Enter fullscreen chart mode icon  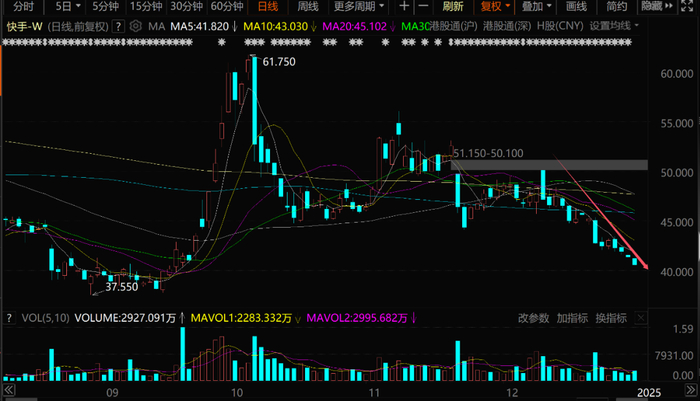(x=688, y=6)
